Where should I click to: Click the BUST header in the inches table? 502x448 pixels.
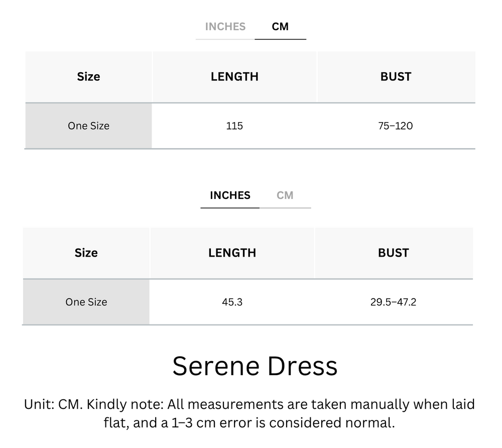pyautogui.click(x=393, y=253)
